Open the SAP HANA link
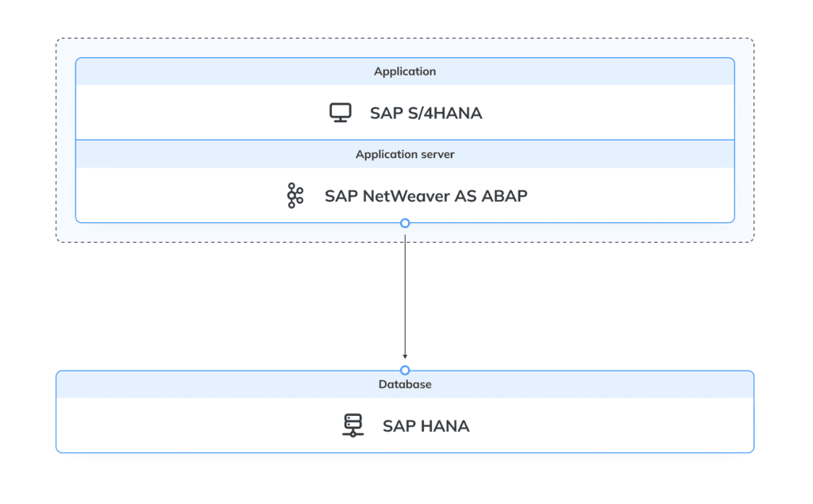 [426, 425]
